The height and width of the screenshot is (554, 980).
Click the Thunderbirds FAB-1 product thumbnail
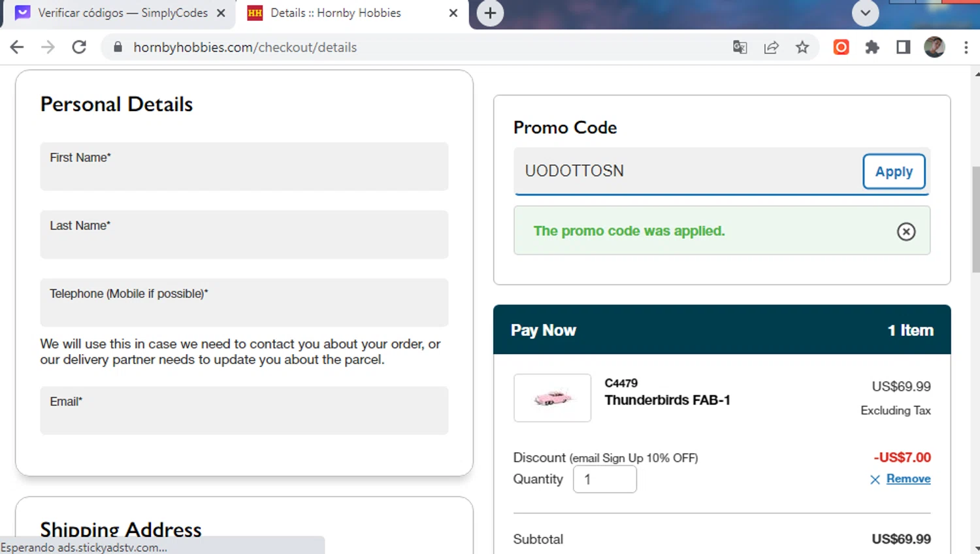point(552,398)
